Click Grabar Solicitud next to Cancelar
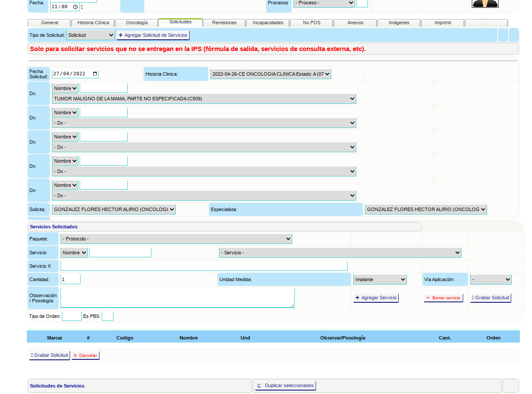 coord(49,356)
